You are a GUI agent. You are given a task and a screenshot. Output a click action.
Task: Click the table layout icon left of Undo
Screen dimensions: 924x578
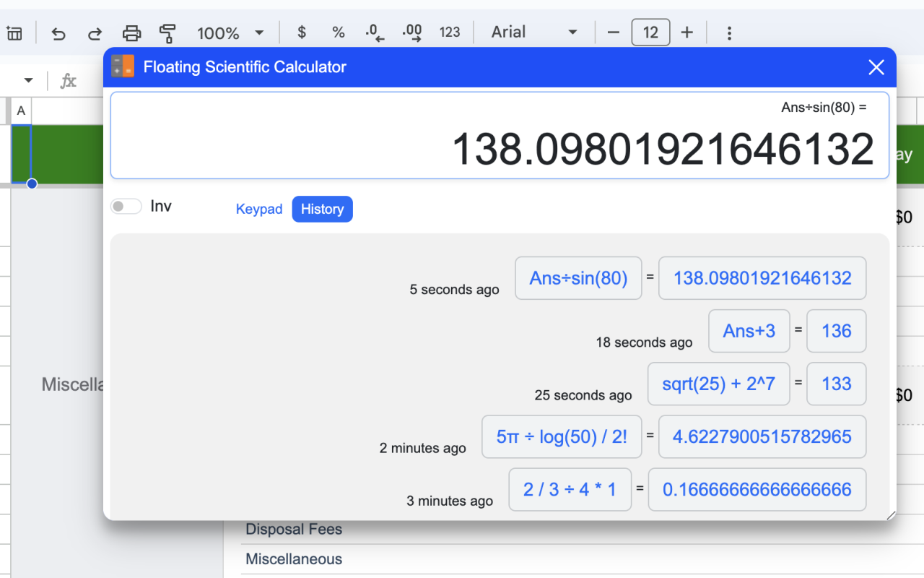click(14, 33)
